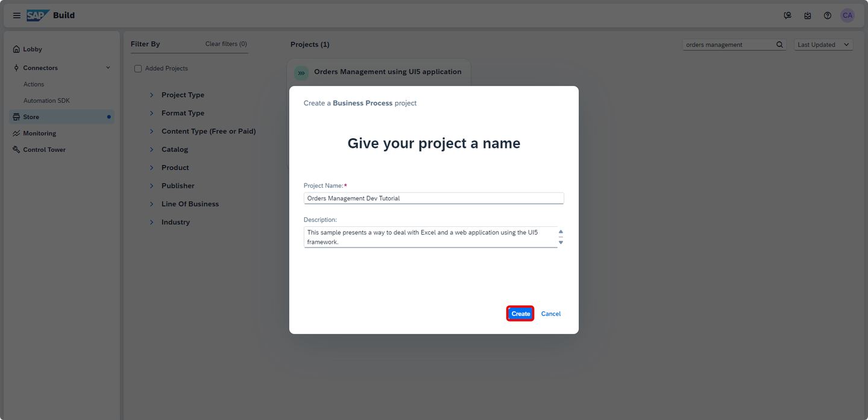Open Automation SDK in sidebar
This screenshot has width=868, height=420.
[46, 101]
